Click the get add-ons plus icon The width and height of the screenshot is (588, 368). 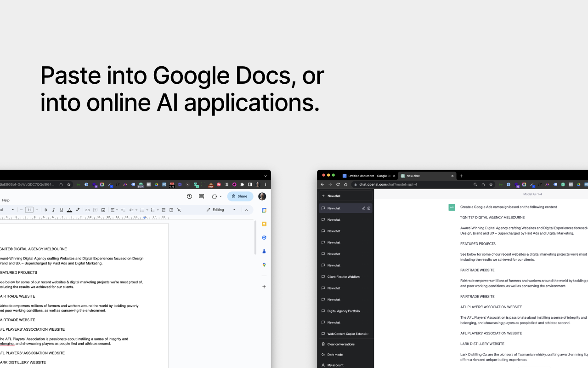click(264, 287)
